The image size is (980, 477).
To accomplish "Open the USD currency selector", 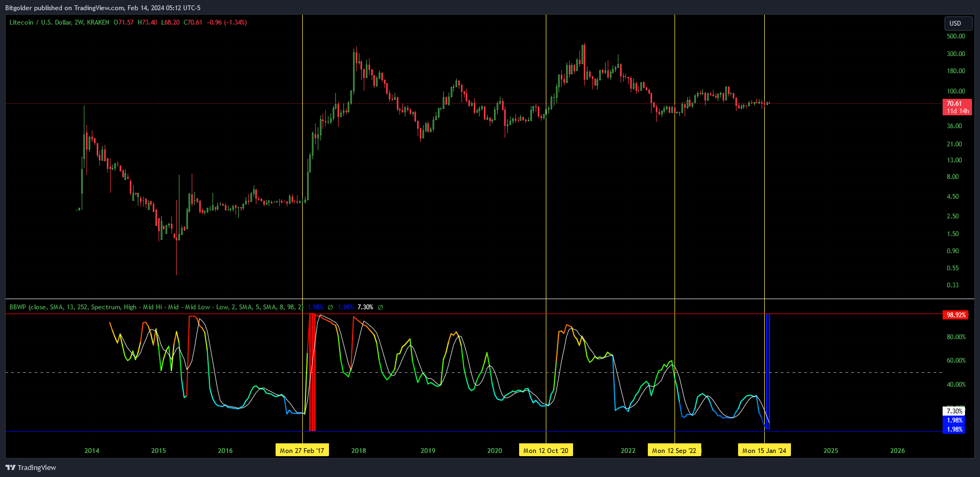I will [958, 24].
